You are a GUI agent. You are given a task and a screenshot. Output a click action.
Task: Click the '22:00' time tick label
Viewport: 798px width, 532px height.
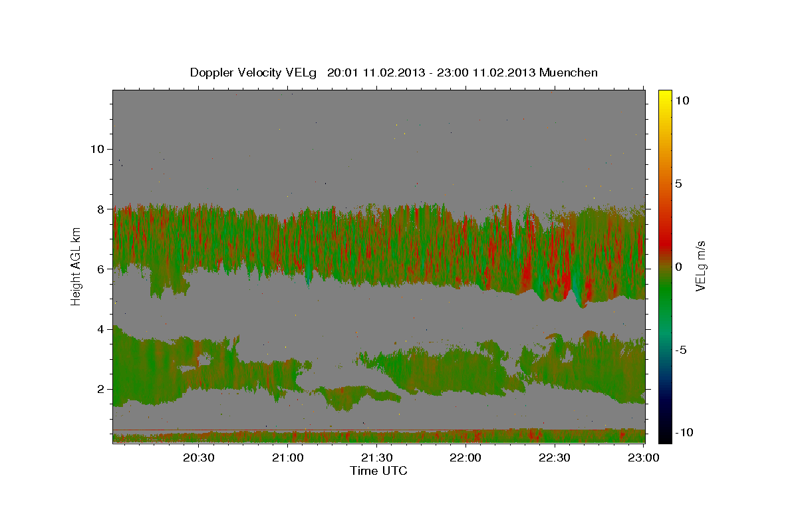[x=466, y=458]
